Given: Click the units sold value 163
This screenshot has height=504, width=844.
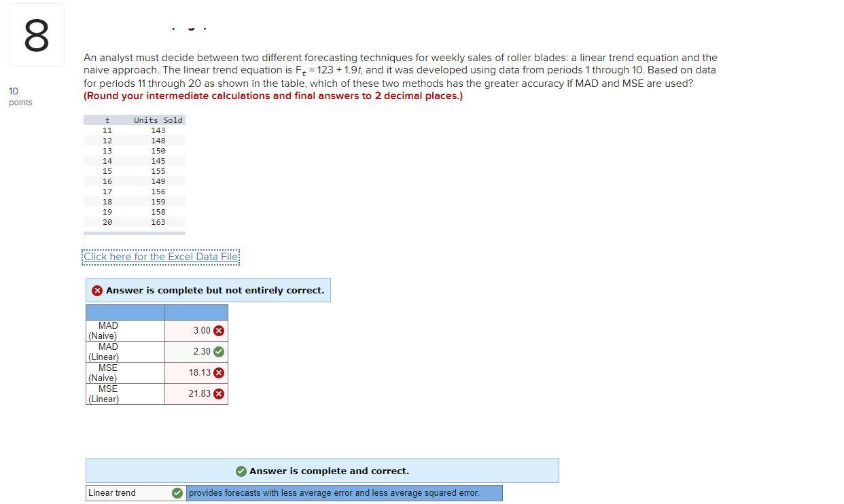Looking at the screenshot, I should 158,222.
